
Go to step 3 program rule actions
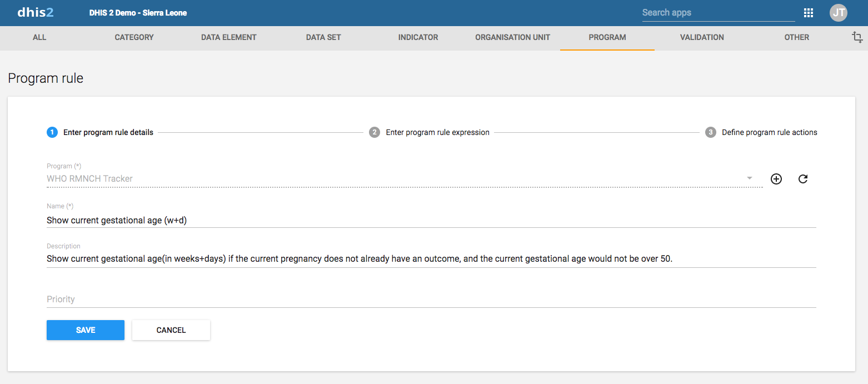761,132
